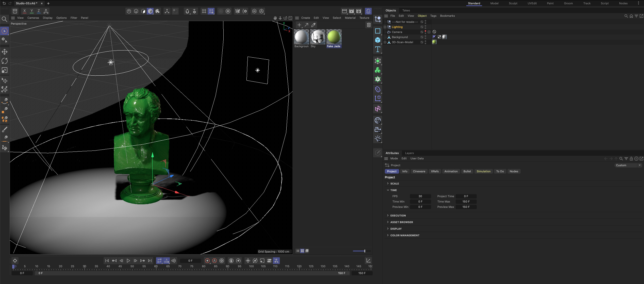Add a camera object from palette
The height and width of the screenshot is (284, 644).
[x=378, y=129]
